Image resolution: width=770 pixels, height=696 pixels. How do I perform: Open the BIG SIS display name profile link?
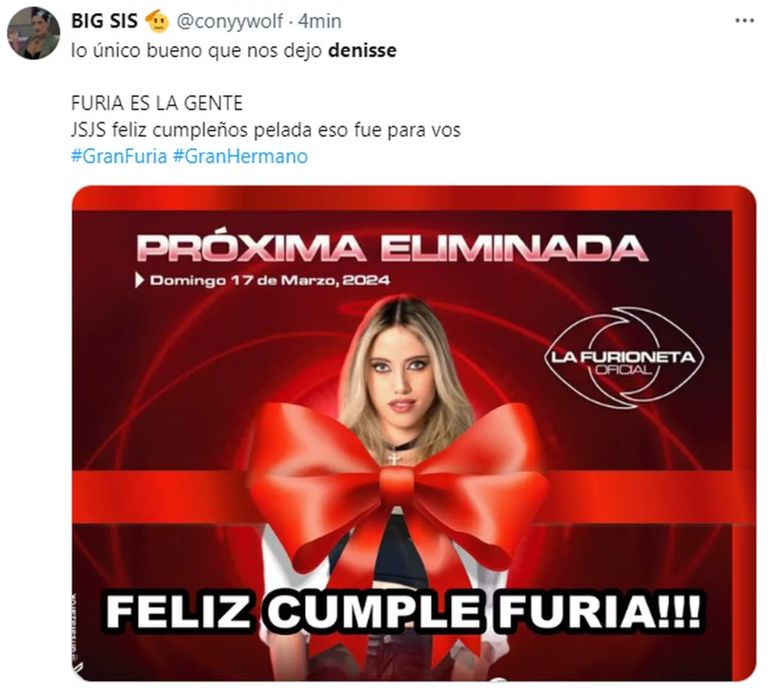click(x=104, y=21)
